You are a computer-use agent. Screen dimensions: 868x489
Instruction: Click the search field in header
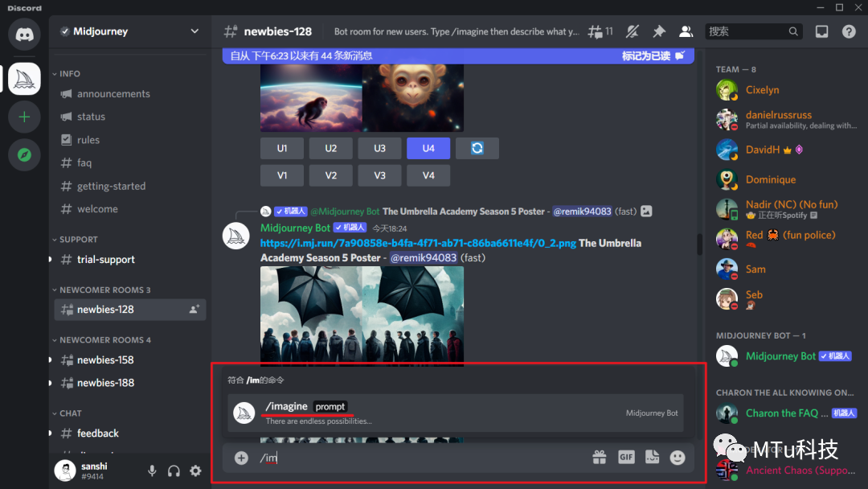point(753,31)
